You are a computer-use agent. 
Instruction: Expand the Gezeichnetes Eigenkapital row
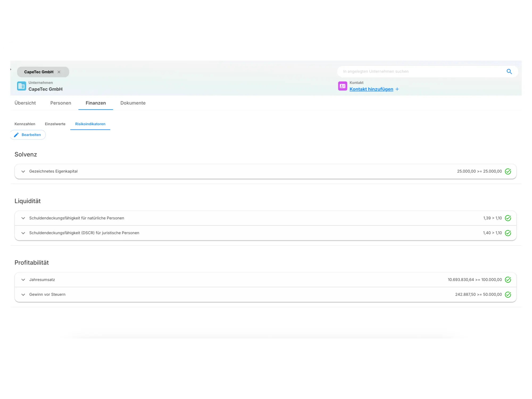23,172
